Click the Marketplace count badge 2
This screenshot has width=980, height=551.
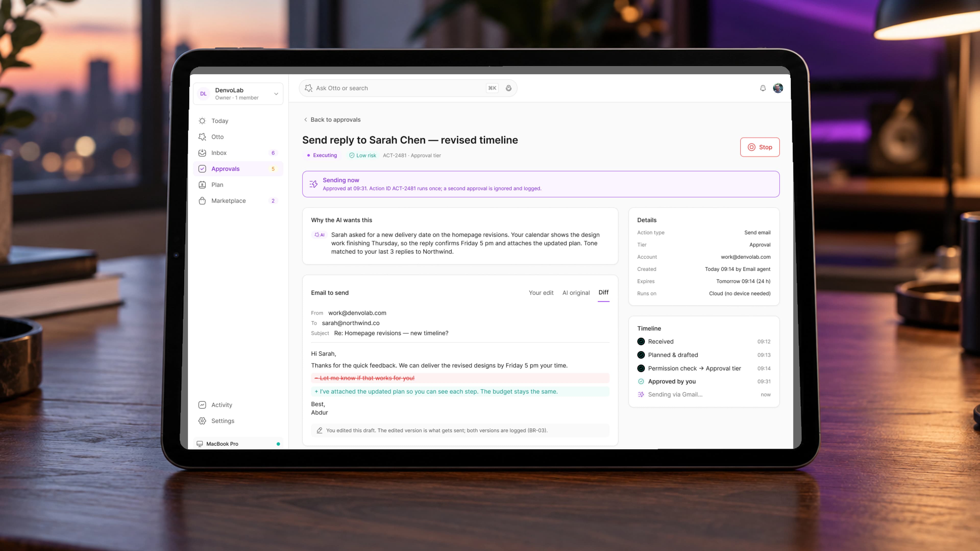pyautogui.click(x=273, y=201)
